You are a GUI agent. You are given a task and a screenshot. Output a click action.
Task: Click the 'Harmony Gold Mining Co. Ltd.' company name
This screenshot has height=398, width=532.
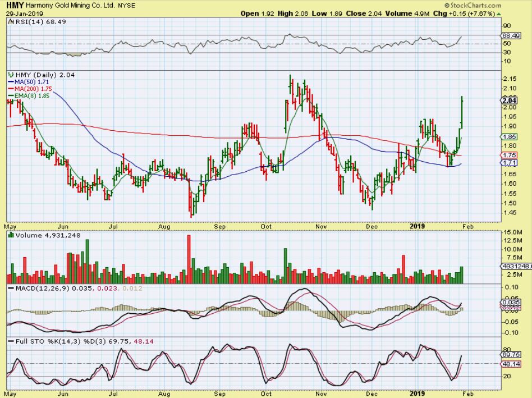click(70, 6)
